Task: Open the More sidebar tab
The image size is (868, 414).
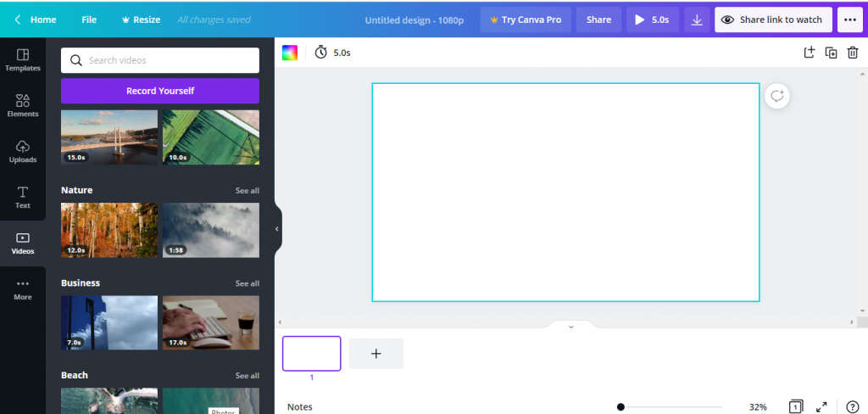Action: [23, 289]
